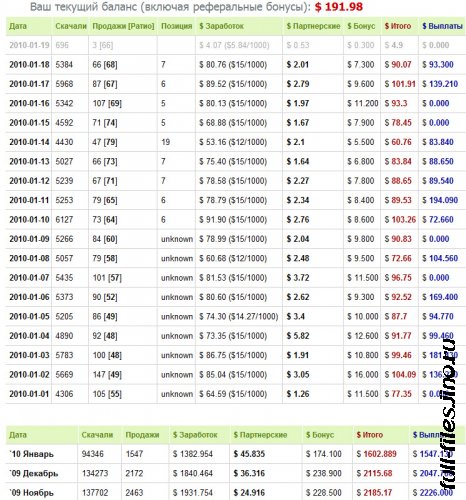This screenshot has width=466, height=500.
Task: Click total value $ 99.46
Action: [398, 355]
